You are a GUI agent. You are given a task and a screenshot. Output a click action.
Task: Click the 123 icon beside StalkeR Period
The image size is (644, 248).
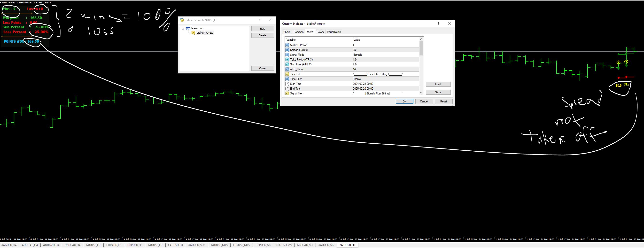point(287,45)
